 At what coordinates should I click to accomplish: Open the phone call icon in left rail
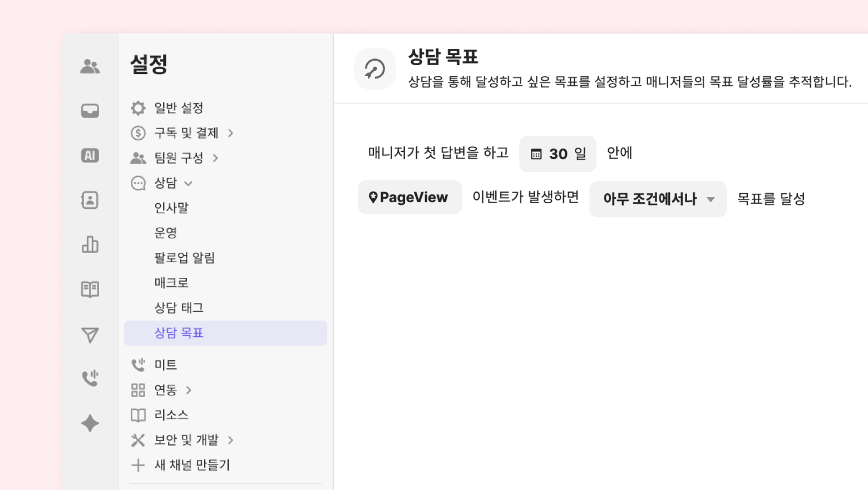coord(90,378)
